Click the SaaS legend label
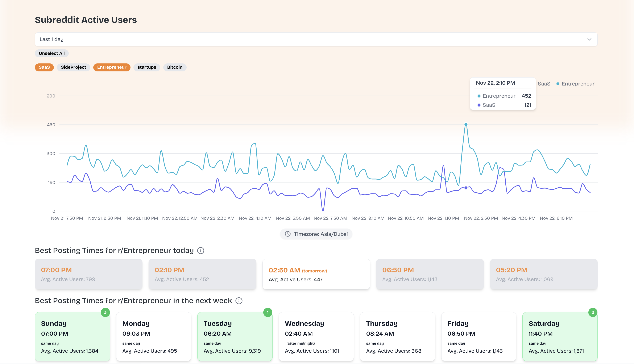The image size is (634, 364). (544, 84)
